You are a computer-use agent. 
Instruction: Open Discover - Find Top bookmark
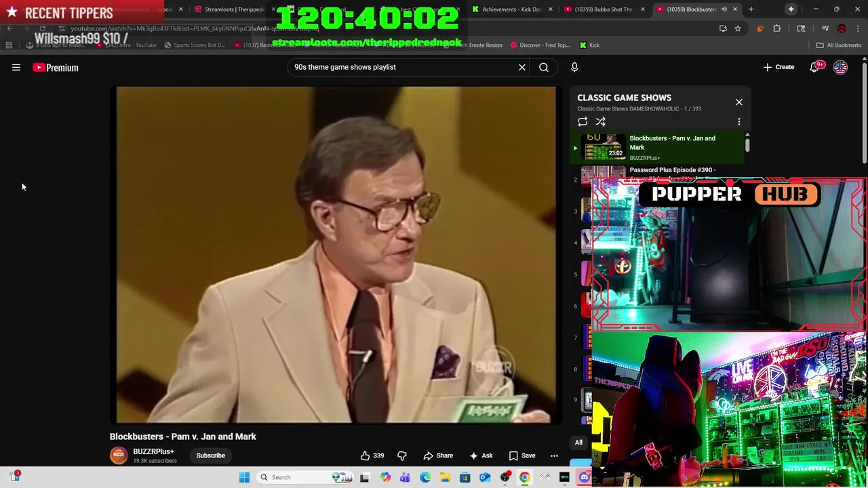540,45
